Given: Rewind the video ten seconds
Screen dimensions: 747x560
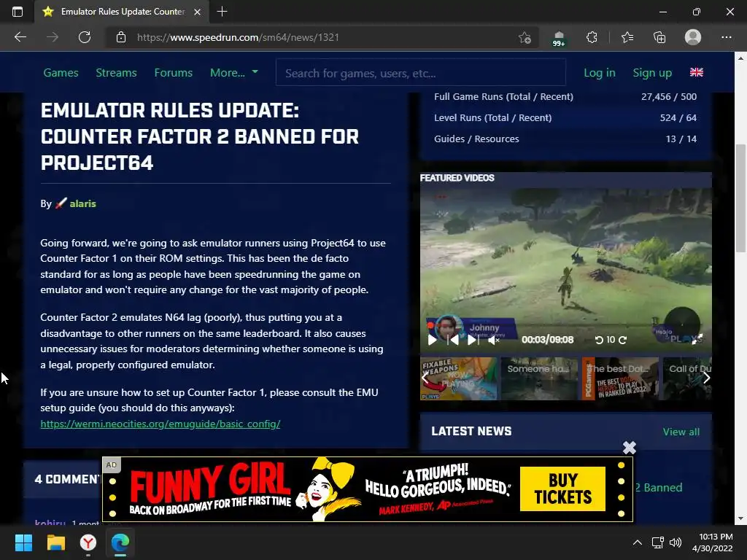Looking at the screenshot, I should (600, 340).
